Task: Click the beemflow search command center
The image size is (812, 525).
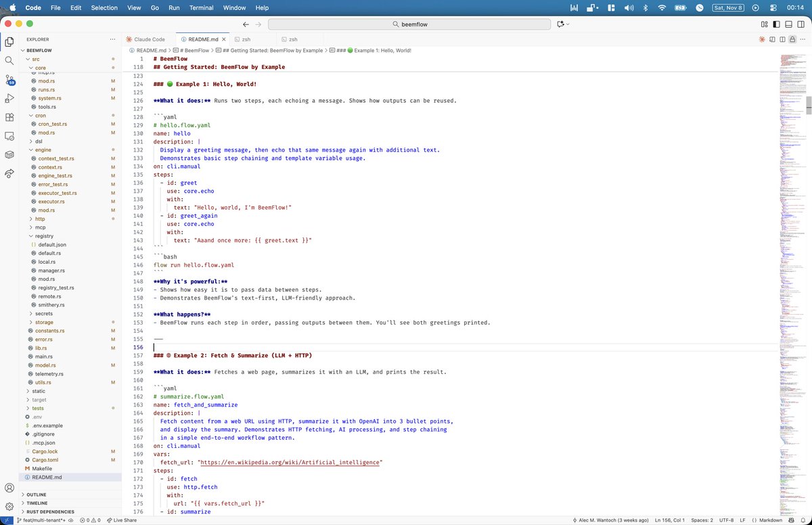Action: [x=409, y=24]
